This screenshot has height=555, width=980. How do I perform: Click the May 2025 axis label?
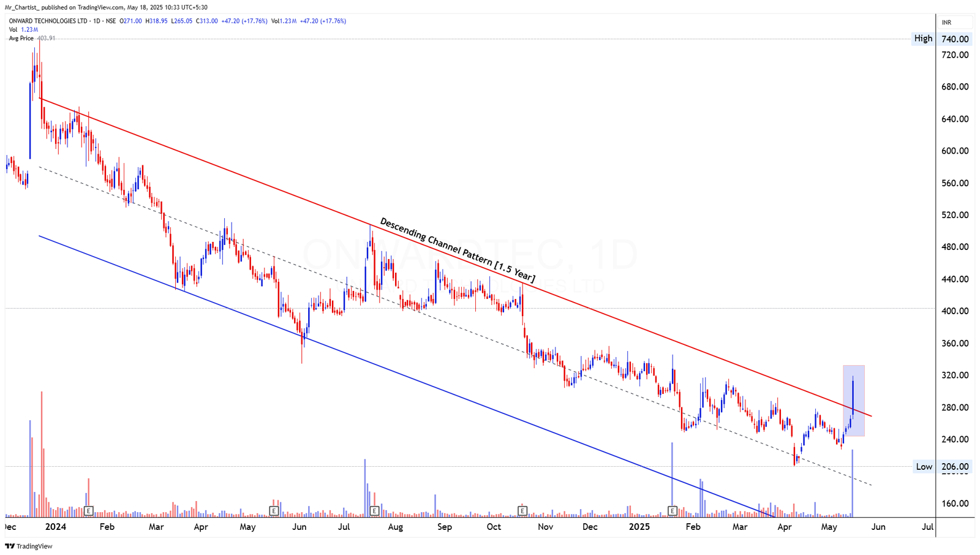(x=830, y=527)
